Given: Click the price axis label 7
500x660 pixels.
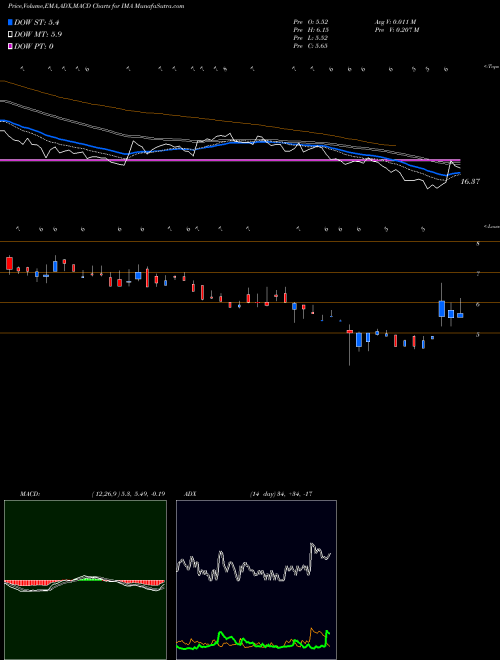Looking at the screenshot, I should tap(478, 274).
